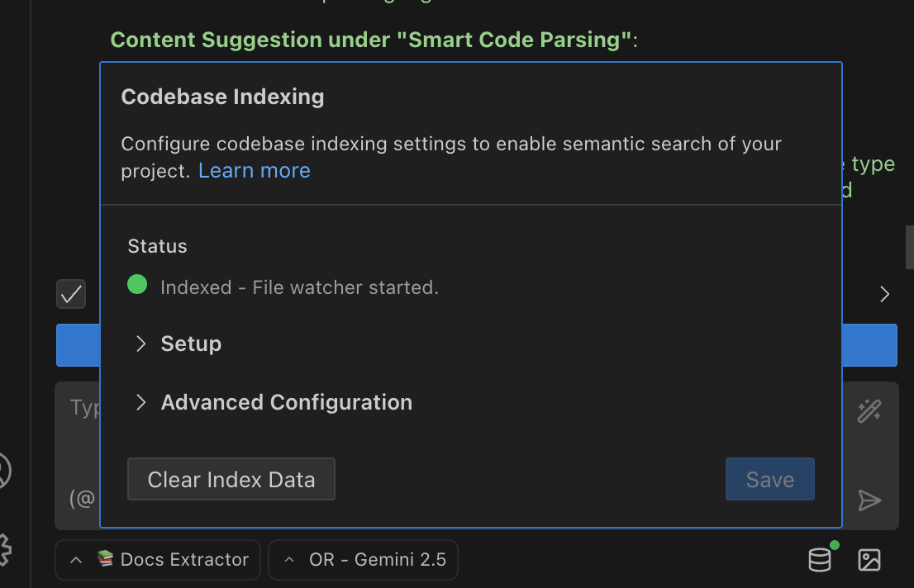Uncheck the checkbox beside the blue button
Viewport: 914px width, 588px height.
(70, 293)
